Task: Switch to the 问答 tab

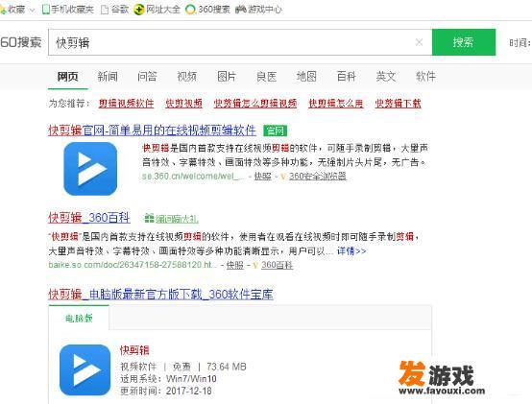Action: [x=147, y=76]
